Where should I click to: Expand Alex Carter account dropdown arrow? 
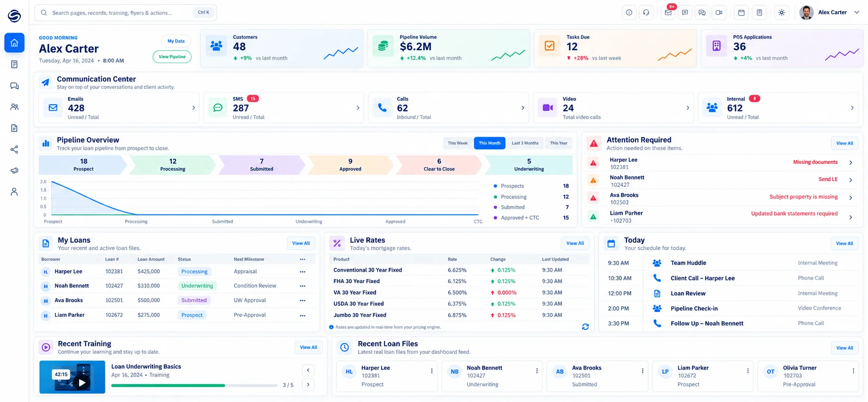point(857,13)
